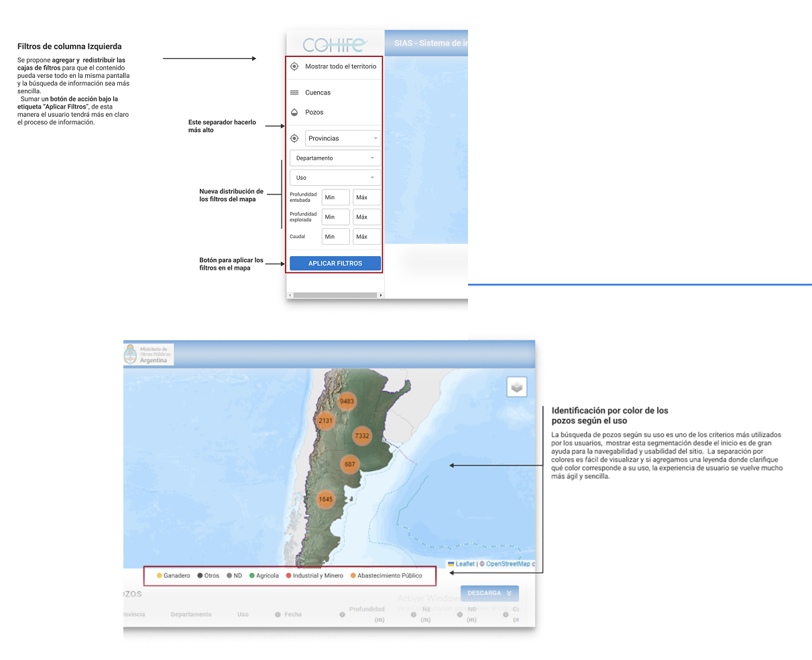Click the green Agrícola legend dot

252,575
